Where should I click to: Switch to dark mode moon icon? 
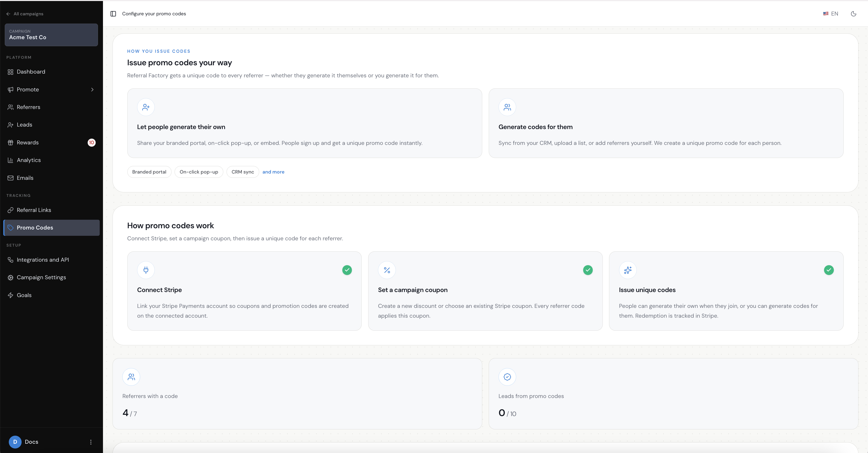click(x=853, y=14)
